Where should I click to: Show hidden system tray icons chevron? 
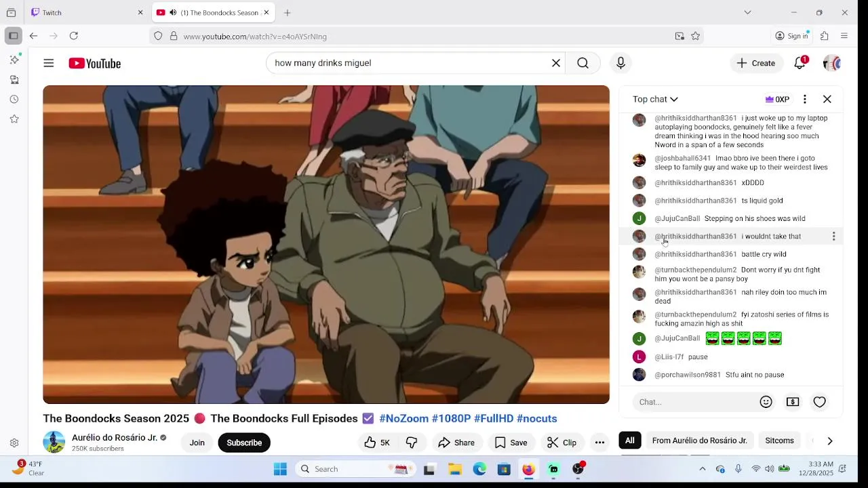pos(703,469)
